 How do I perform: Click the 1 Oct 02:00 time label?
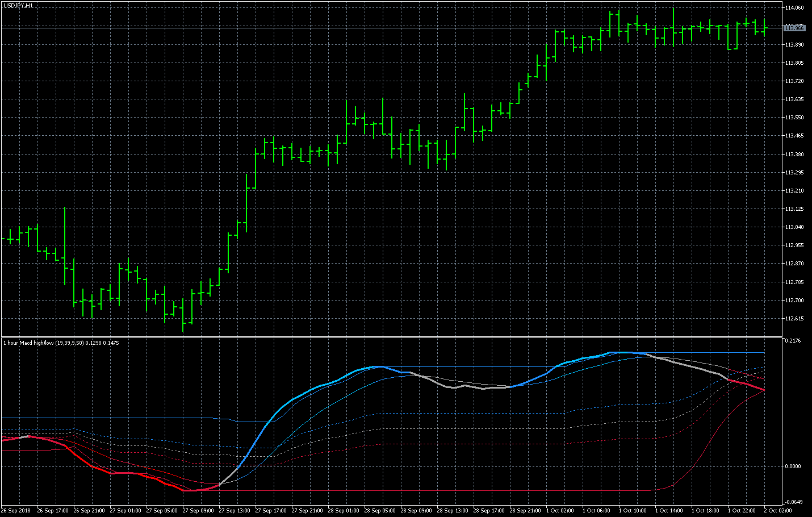pyautogui.click(x=560, y=511)
